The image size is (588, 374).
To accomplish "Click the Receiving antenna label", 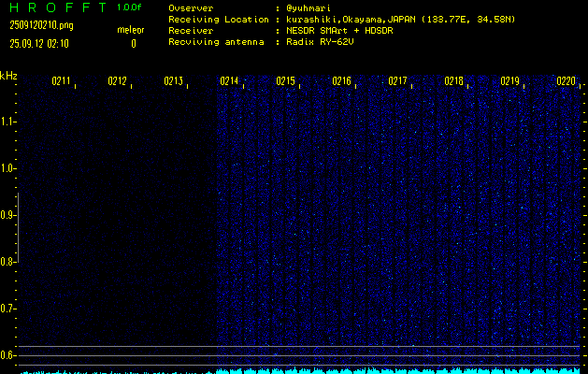I will (x=216, y=42).
